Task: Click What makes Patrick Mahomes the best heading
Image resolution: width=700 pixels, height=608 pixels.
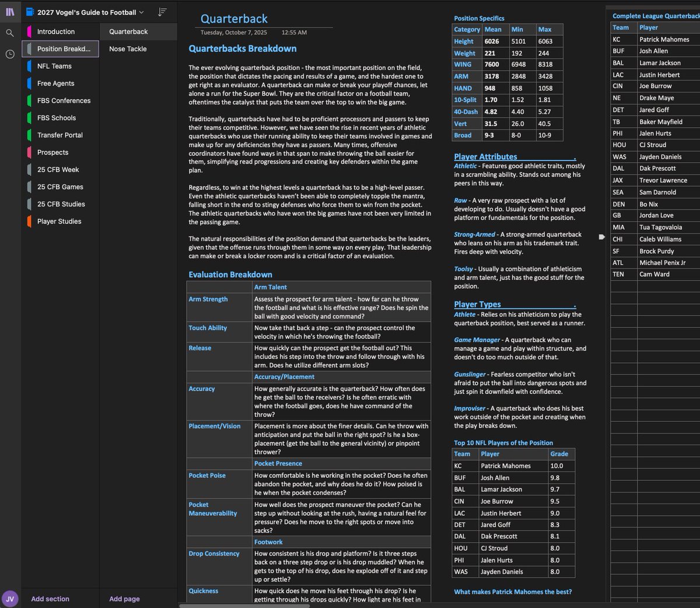Action: click(513, 592)
